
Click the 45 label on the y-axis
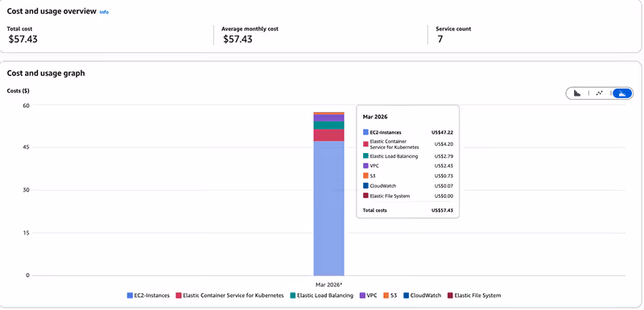(x=27, y=147)
